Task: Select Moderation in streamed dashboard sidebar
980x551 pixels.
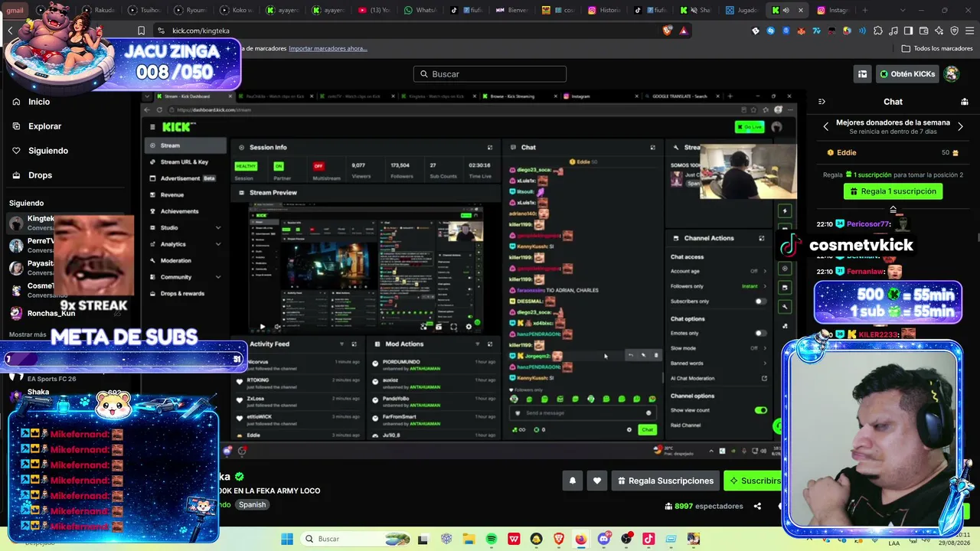Action: tap(175, 261)
